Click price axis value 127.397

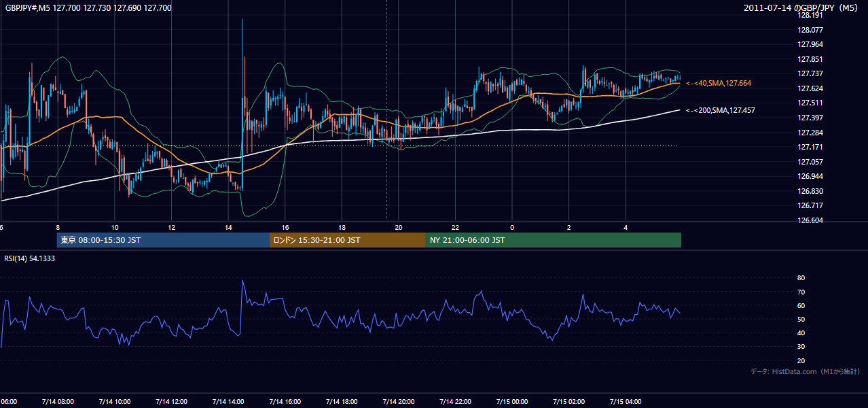click(x=810, y=118)
